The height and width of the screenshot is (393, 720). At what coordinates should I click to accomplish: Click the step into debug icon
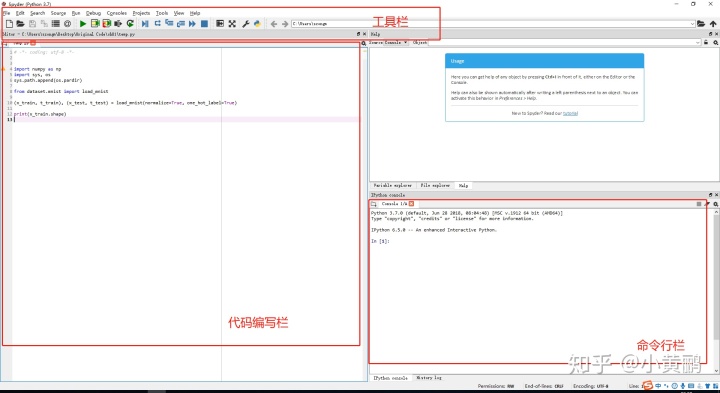pos(169,23)
